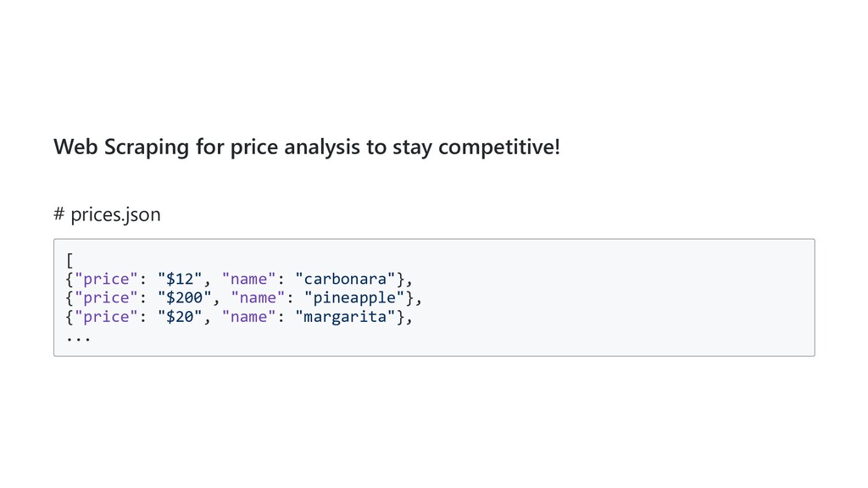Click the "$20" price value
Screen dimensions: 868x488
180,317
